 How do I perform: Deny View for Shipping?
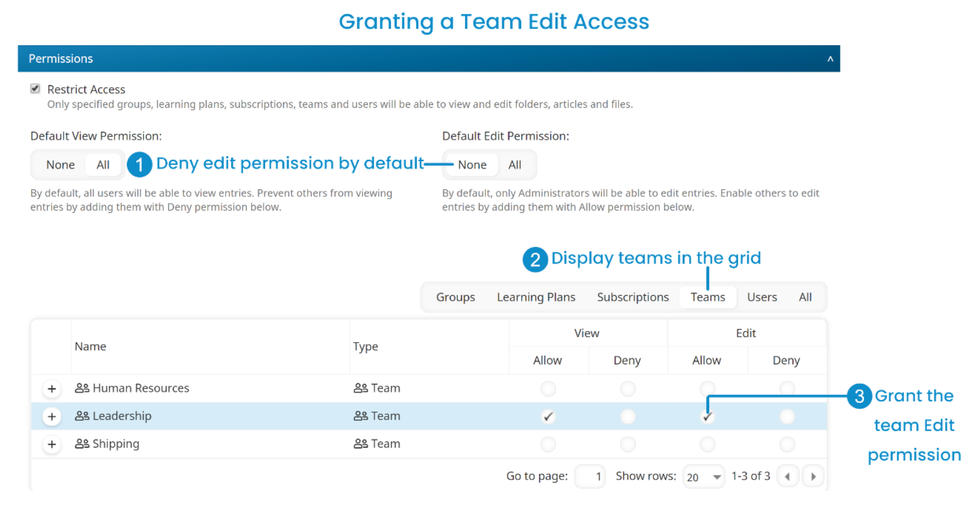point(628,444)
